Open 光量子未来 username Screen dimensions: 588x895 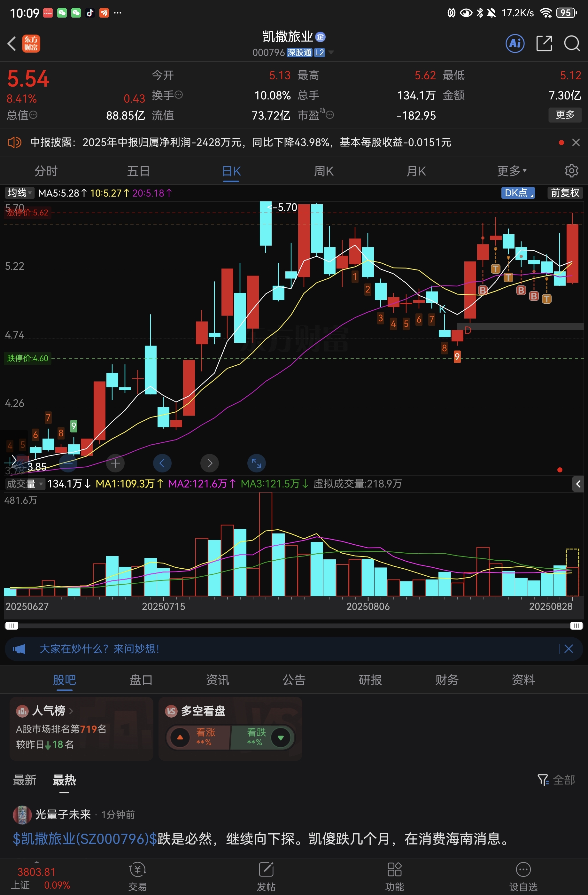click(x=63, y=814)
